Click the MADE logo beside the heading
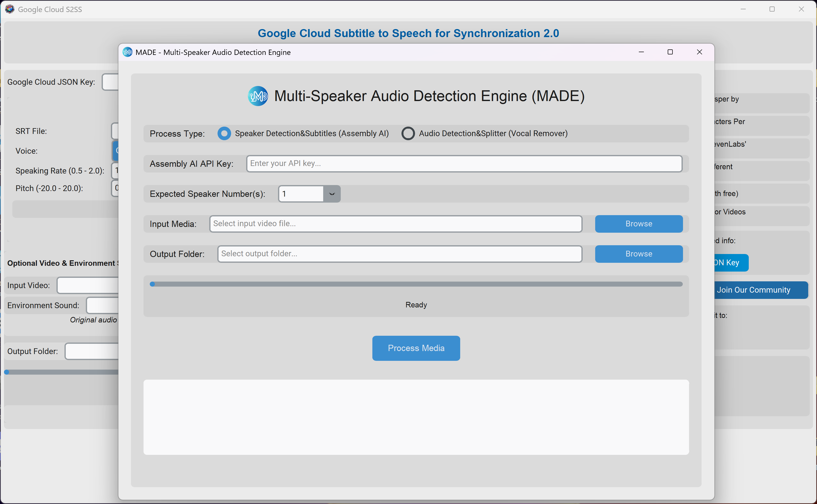The height and width of the screenshot is (504, 817). tap(258, 96)
